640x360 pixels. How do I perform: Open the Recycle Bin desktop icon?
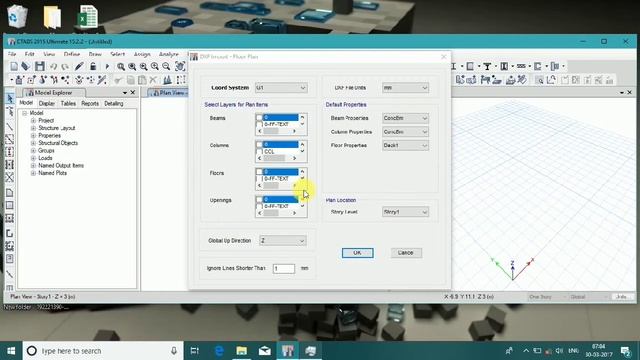(17, 17)
